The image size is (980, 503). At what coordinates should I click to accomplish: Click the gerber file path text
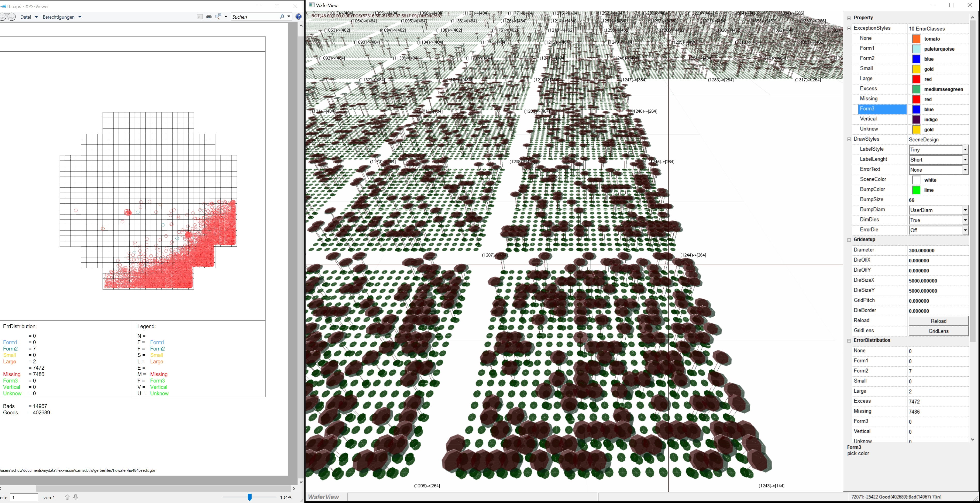pyautogui.click(x=77, y=471)
